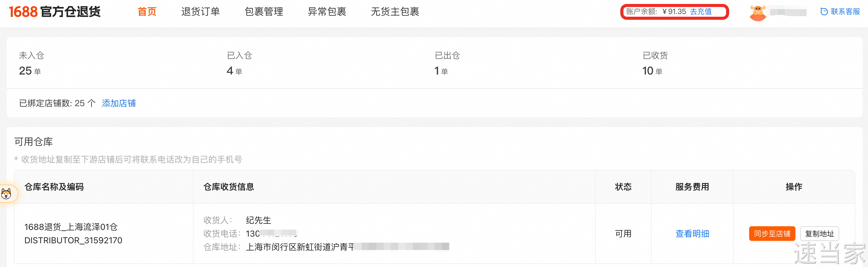Viewport: 868px width, 267px height.
Task: Go to 包裹管理 page
Action: [263, 12]
